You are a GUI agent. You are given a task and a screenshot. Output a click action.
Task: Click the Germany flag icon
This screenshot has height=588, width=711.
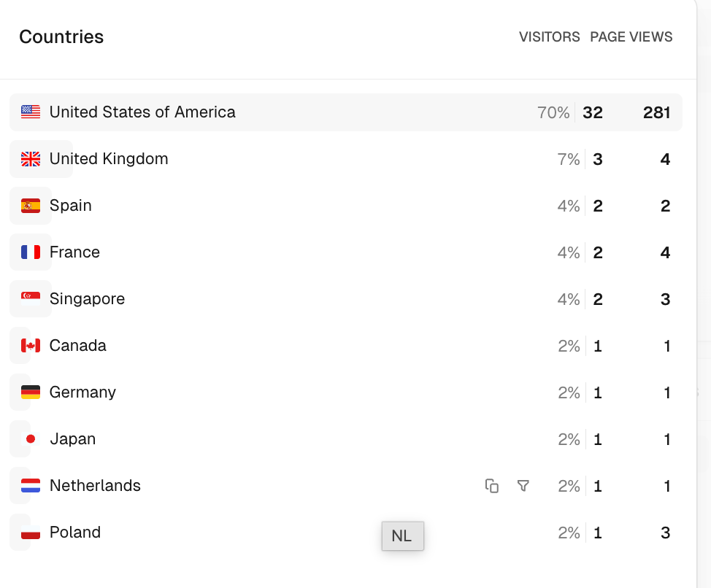point(31,392)
